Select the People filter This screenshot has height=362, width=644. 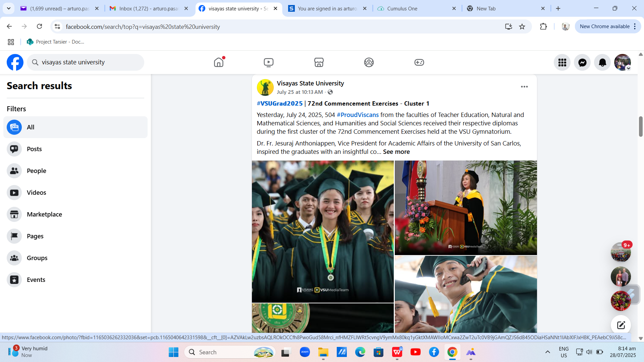click(36, 171)
